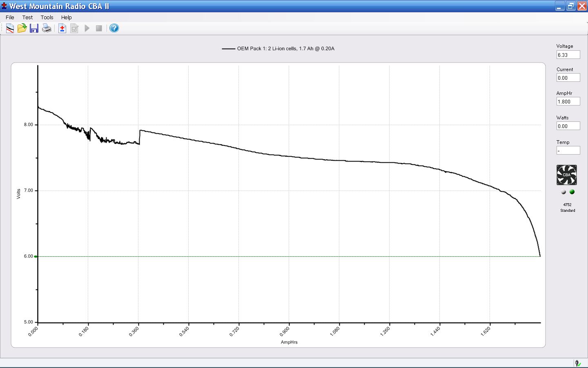Start the test with the play button
588x368 pixels.
click(87, 28)
